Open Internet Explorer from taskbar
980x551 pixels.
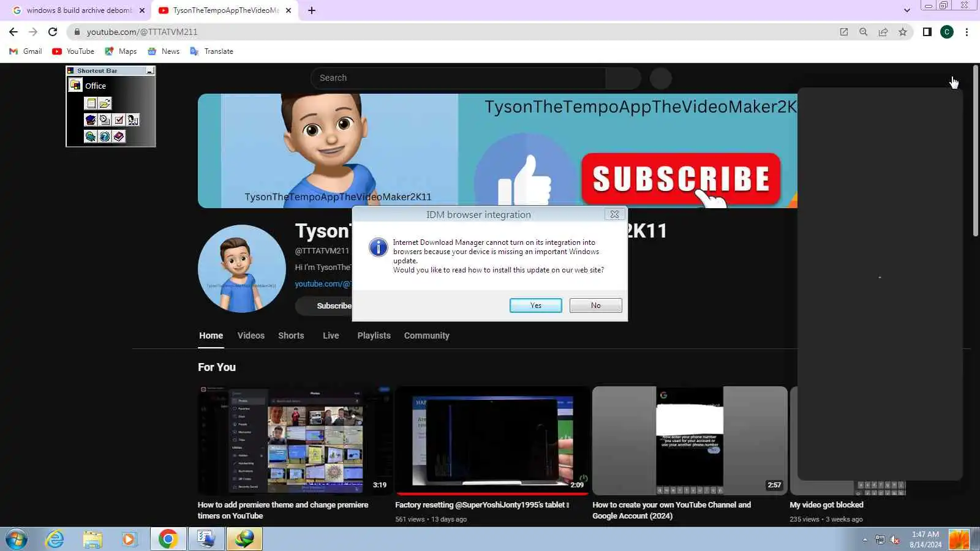(x=55, y=539)
